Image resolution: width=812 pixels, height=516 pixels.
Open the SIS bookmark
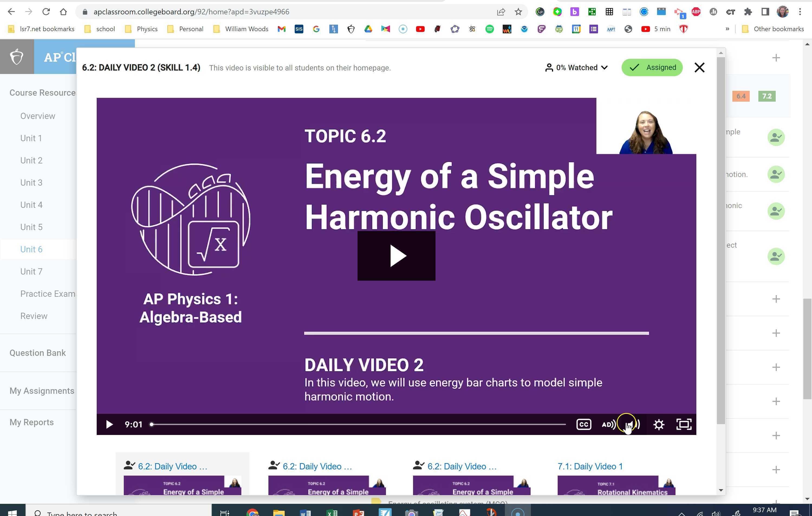[299, 29]
